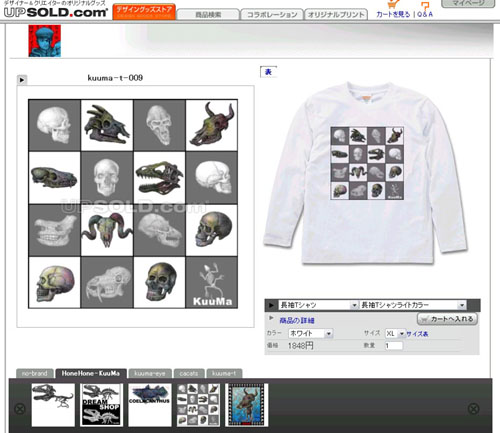Click the quantity input field
Screen dimensions: 500x433
(x=394, y=346)
